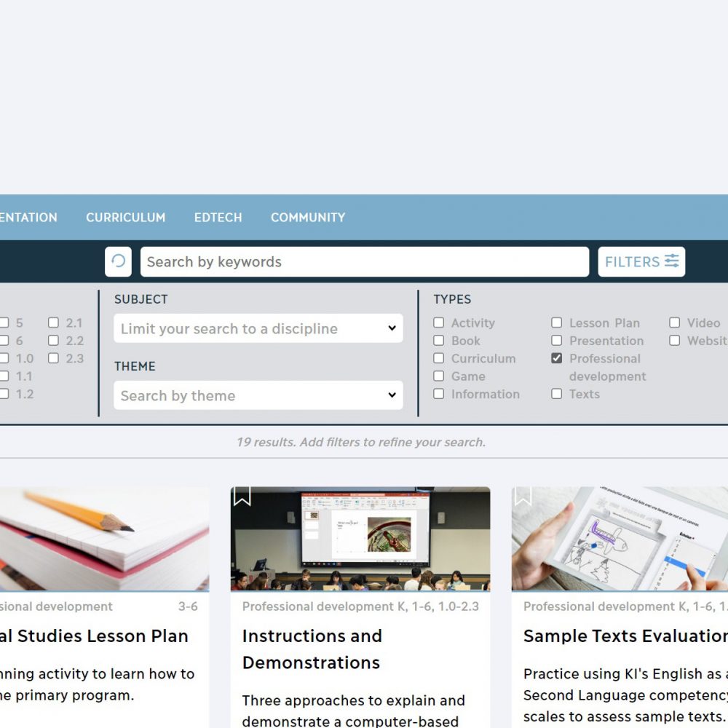Check the Book type checkbox
The image size is (728, 728).
[x=438, y=340]
